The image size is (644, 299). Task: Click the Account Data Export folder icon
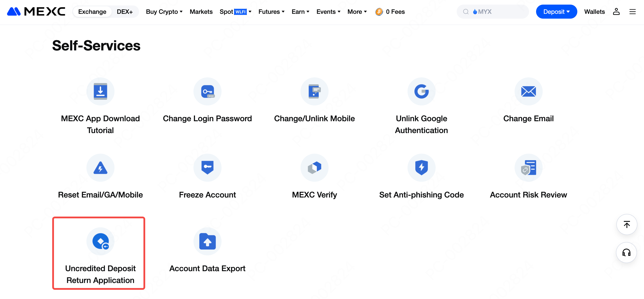[207, 241]
